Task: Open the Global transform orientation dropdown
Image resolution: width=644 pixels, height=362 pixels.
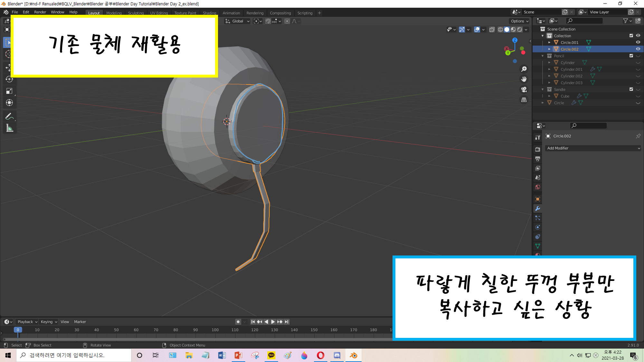Action: pos(238,21)
